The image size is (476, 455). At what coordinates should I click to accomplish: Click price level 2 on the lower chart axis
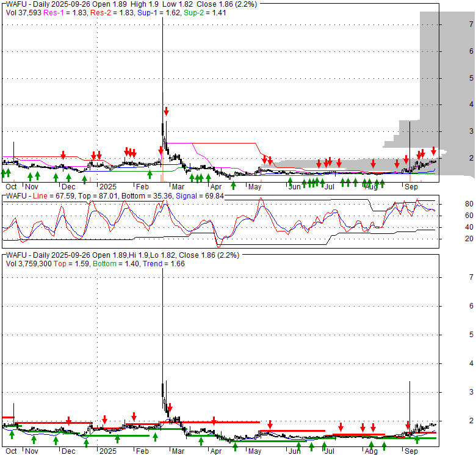(471, 421)
